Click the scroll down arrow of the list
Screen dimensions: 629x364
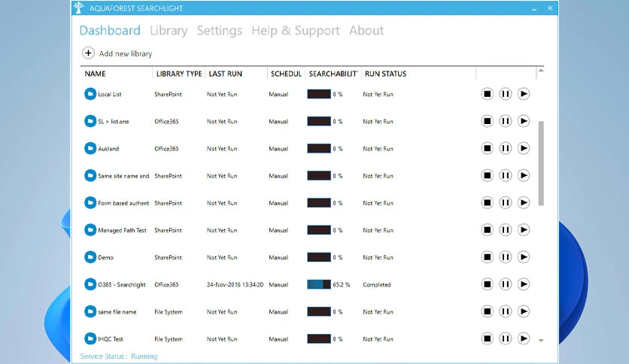(x=541, y=341)
